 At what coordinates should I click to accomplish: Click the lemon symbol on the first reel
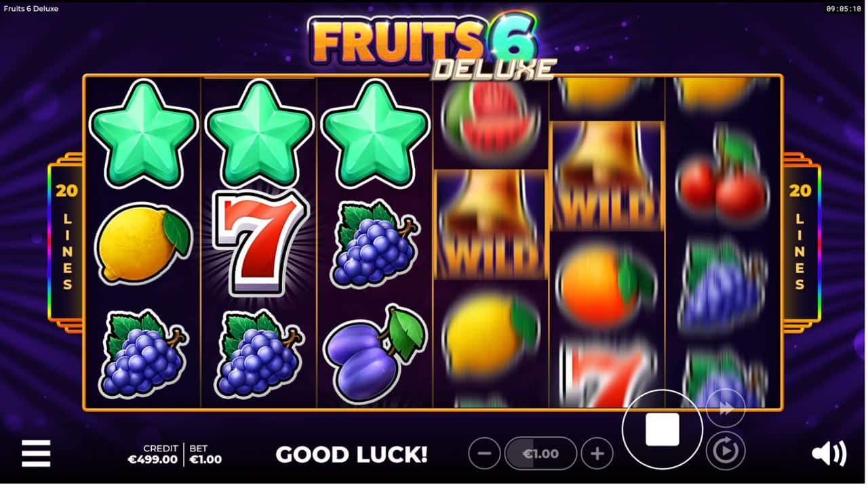coord(143,243)
